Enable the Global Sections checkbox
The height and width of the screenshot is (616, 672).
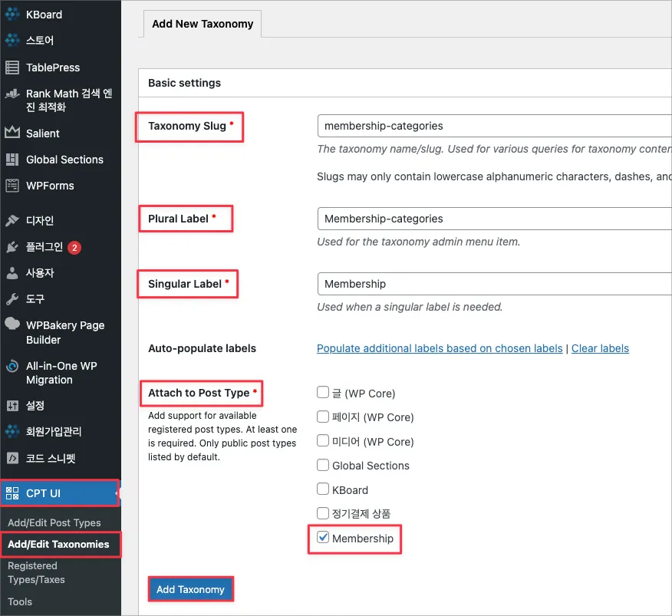[323, 466]
